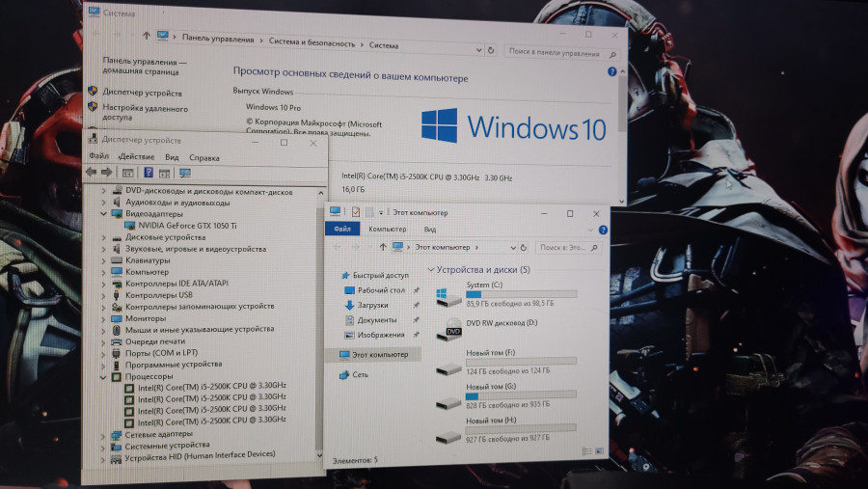Select the DVD RW дисковод (D:) icon
This screenshot has width=868, height=489.
pos(449,330)
